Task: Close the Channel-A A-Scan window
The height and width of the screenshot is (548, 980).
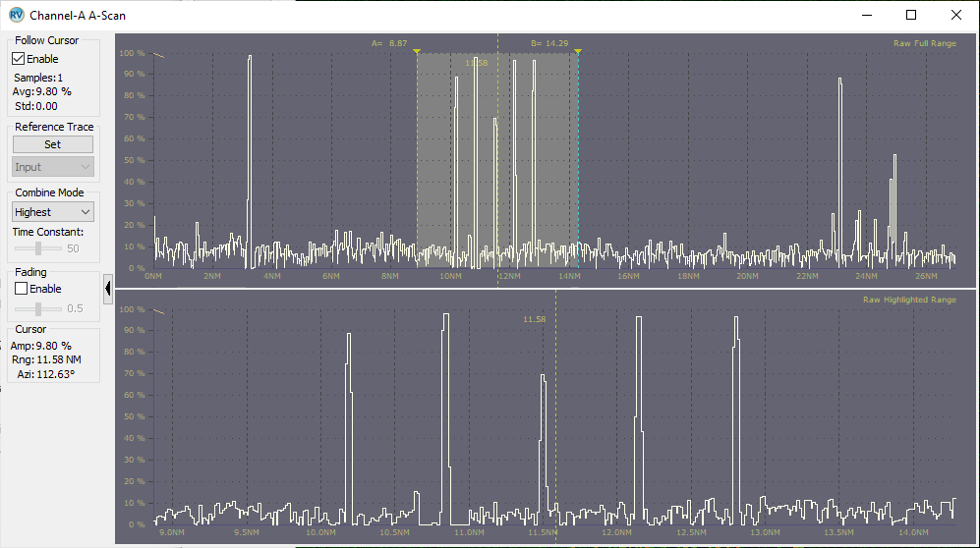Action: click(x=955, y=16)
